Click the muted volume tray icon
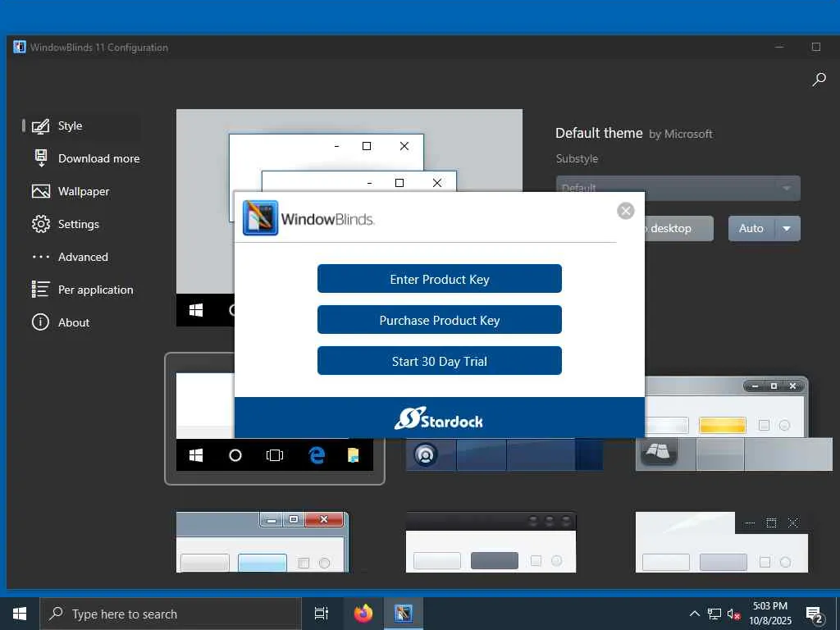840x630 pixels. [733, 614]
